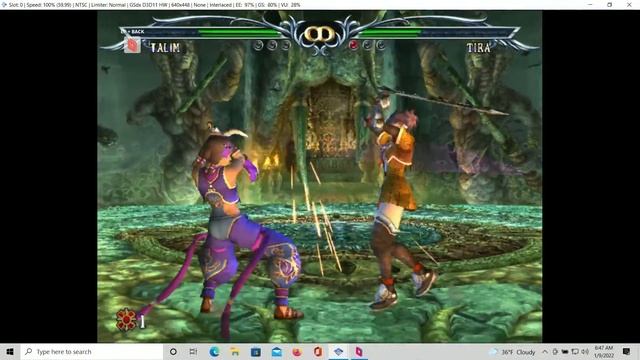Viewport: 640px width, 360px height.
Task: Open File Explorer from the taskbar
Action: click(x=235, y=351)
